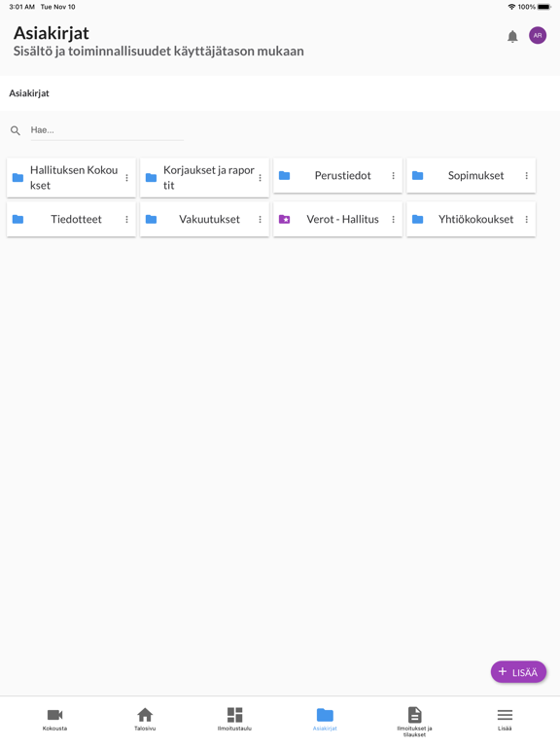
Task: Open the AR user profile avatar
Action: pyautogui.click(x=538, y=35)
